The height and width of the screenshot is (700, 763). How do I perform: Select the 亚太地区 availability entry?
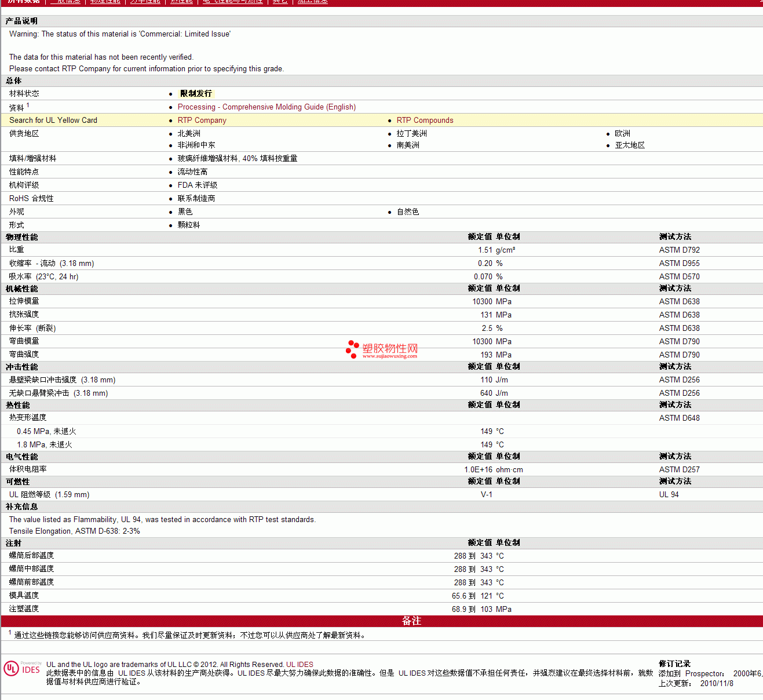click(630, 145)
